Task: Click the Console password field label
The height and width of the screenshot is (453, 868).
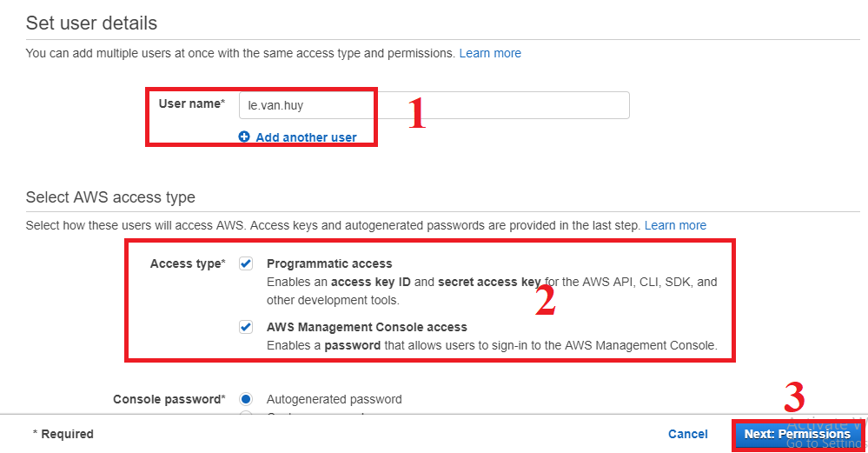Action: coord(169,399)
